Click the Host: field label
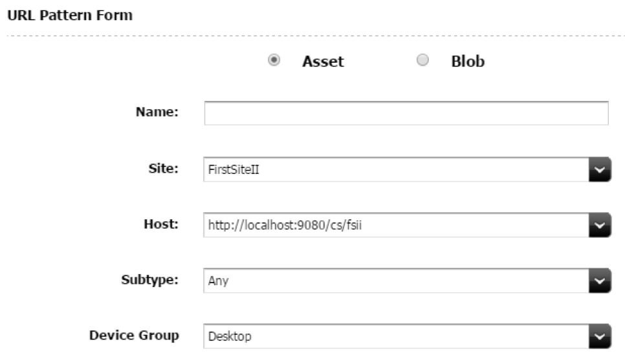Image resolution: width=625 pixels, height=364 pixels. click(x=162, y=224)
